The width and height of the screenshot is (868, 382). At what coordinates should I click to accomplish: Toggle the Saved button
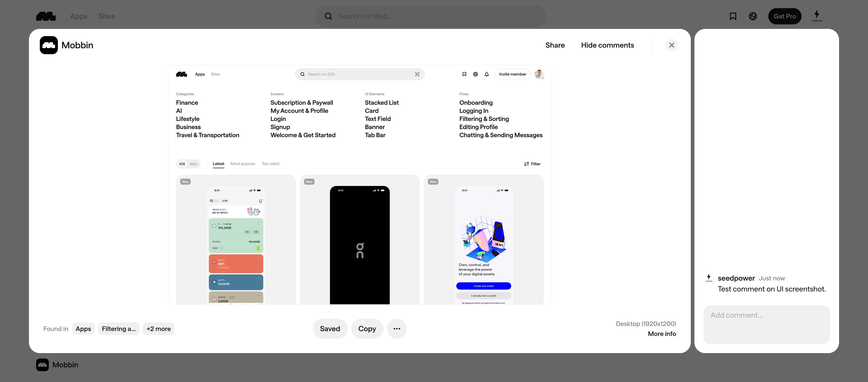(330, 328)
